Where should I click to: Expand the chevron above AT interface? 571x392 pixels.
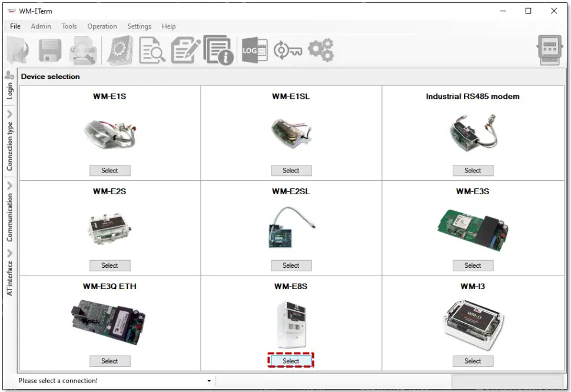(9, 253)
